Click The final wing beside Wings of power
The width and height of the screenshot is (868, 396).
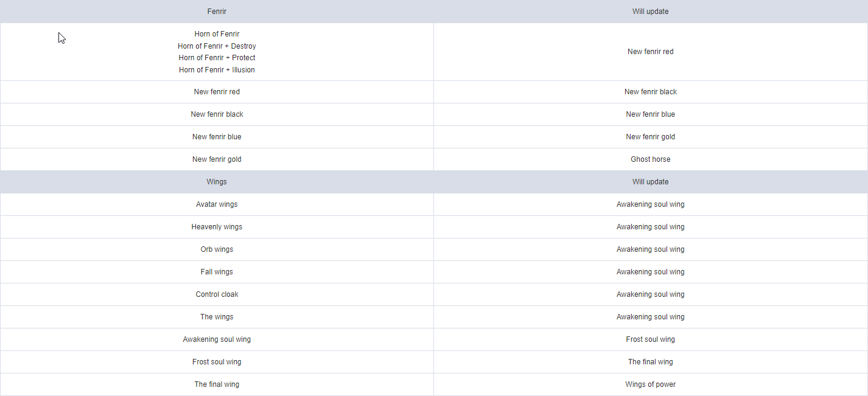(x=217, y=384)
